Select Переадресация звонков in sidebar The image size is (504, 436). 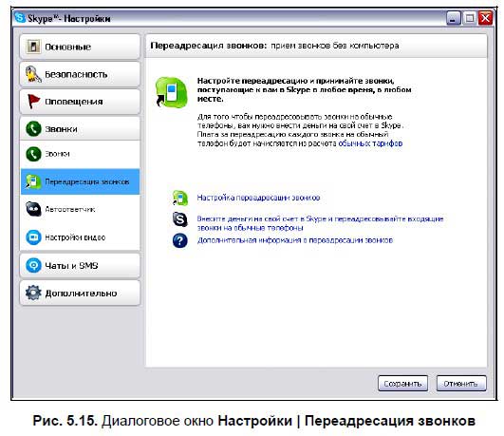point(80,181)
